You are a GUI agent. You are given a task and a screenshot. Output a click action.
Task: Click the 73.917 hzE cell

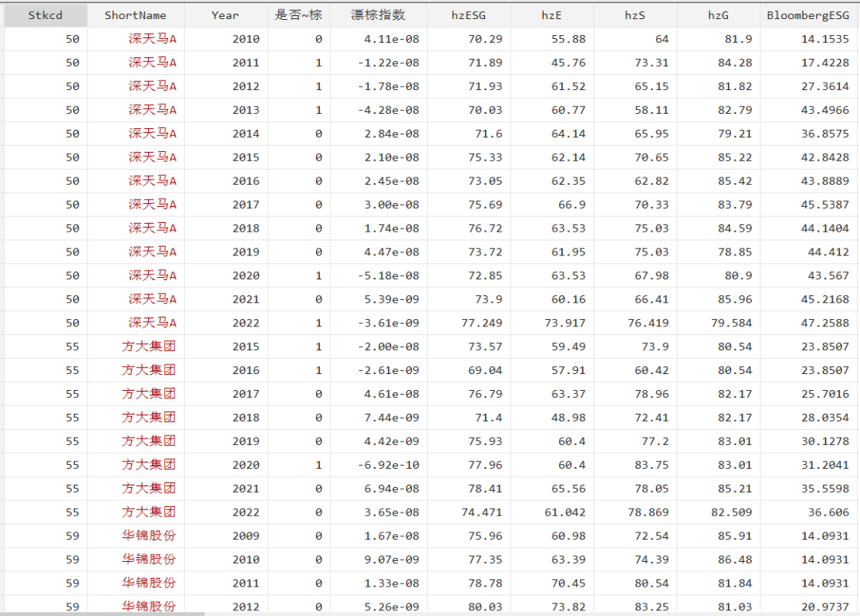coord(552,323)
